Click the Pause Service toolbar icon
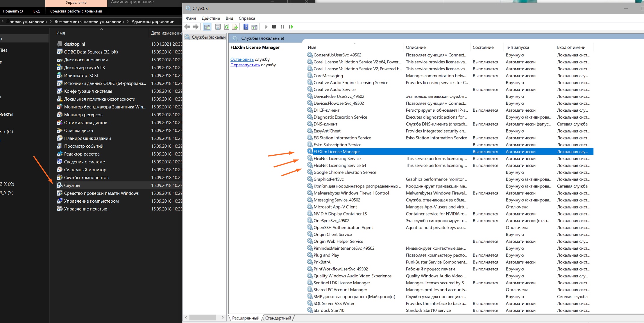 (282, 27)
